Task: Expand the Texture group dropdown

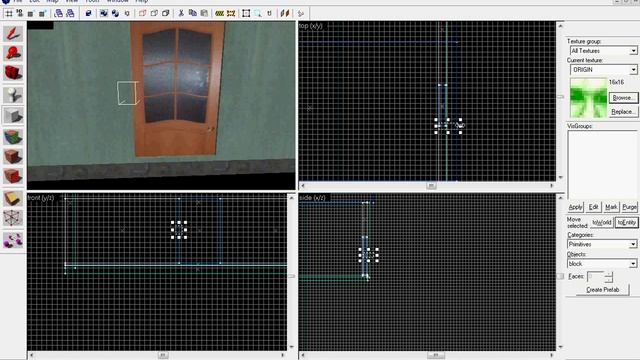Action: 633,51
